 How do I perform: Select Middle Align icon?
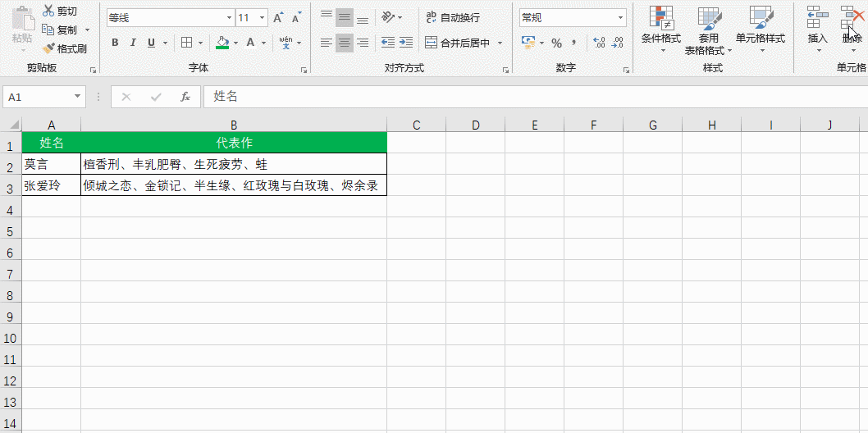(345, 18)
